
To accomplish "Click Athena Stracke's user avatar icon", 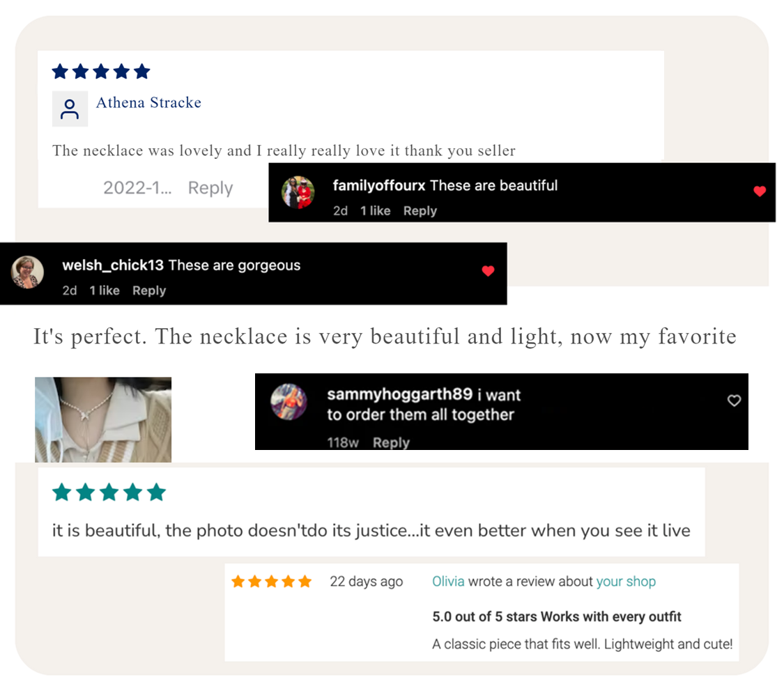I will (70, 109).
